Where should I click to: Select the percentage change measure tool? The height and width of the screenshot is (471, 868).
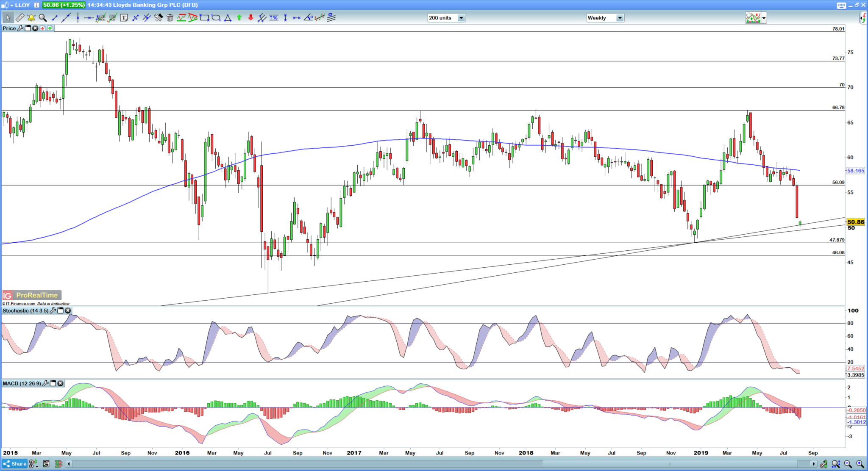pos(273,18)
